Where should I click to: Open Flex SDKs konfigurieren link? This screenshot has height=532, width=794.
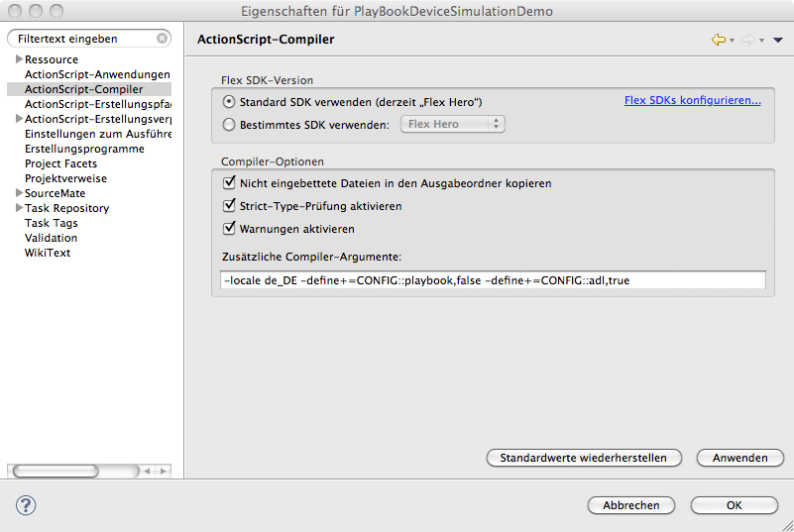pyautogui.click(x=692, y=100)
